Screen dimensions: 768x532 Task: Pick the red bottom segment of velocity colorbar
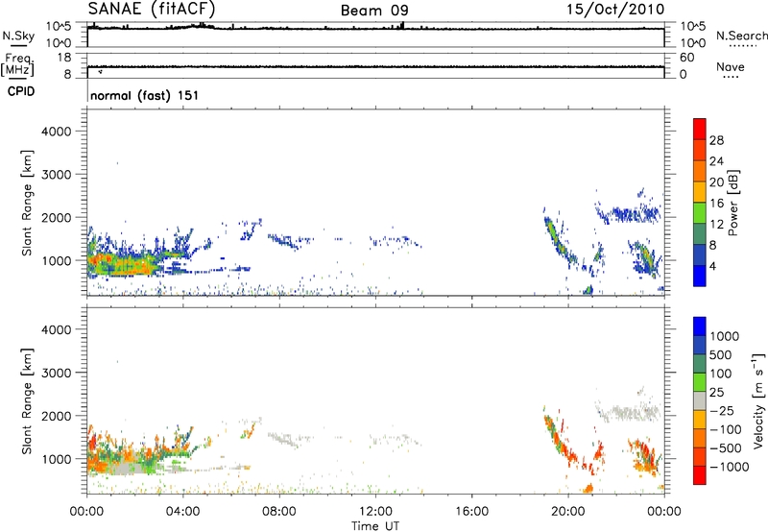(700, 475)
